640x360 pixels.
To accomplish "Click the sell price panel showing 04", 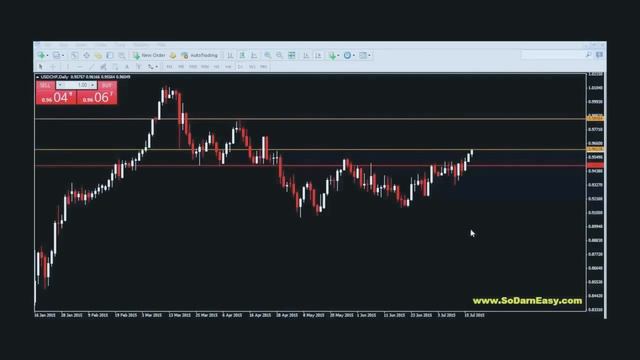I will tap(56, 97).
